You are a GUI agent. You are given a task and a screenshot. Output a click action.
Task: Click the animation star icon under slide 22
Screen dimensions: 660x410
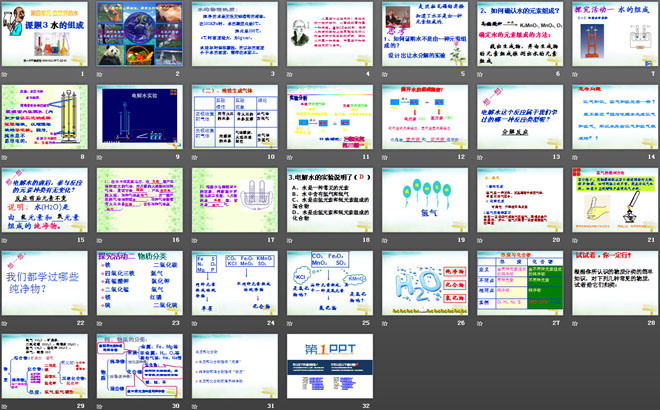pyautogui.click(x=5, y=323)
